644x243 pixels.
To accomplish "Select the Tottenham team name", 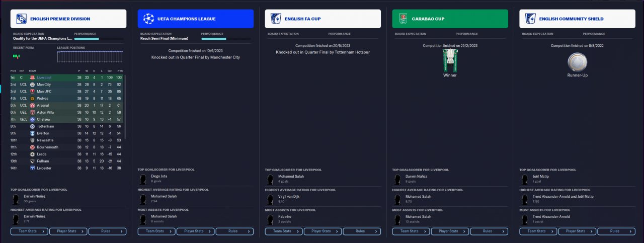I will click(x=45, y=126).
